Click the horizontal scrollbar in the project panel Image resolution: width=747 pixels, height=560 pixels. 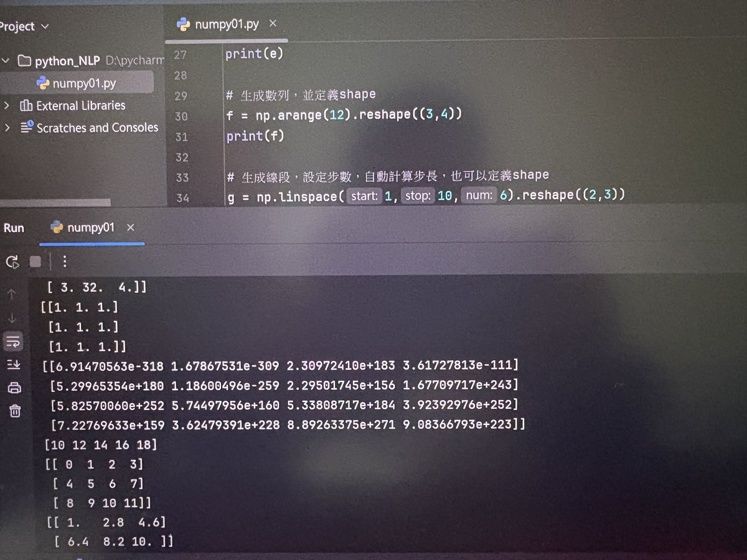(56, 203)
